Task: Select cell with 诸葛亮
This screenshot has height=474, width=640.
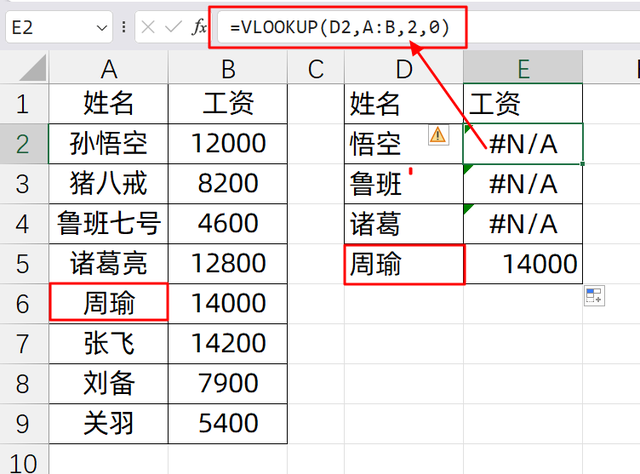Action: tap(109, 264)
